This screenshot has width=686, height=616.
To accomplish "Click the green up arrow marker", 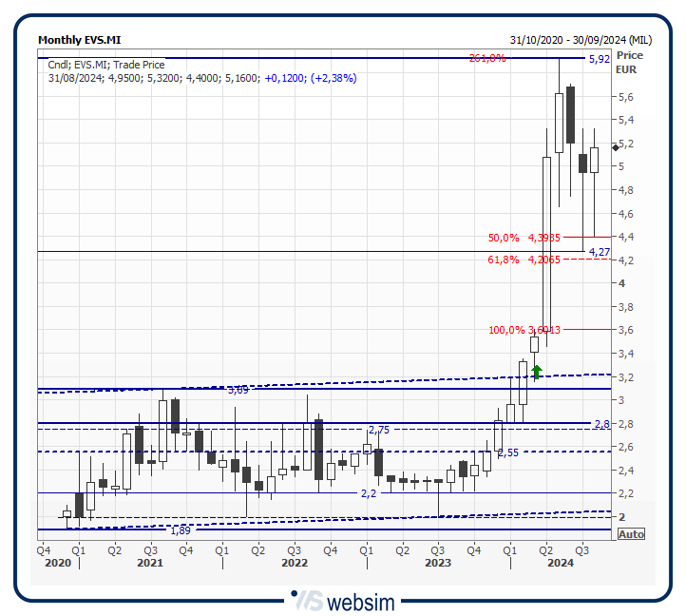I will [536, 372].
